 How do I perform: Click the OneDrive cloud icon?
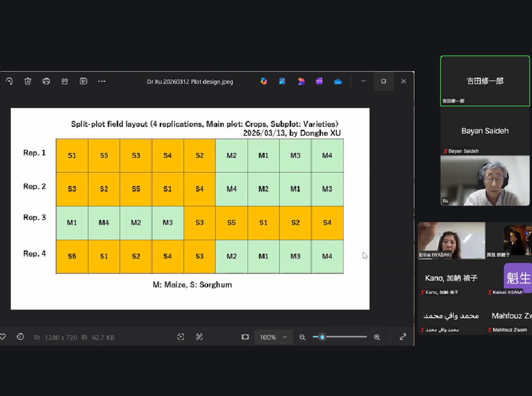pyautogui.click(x=338, y=81)
